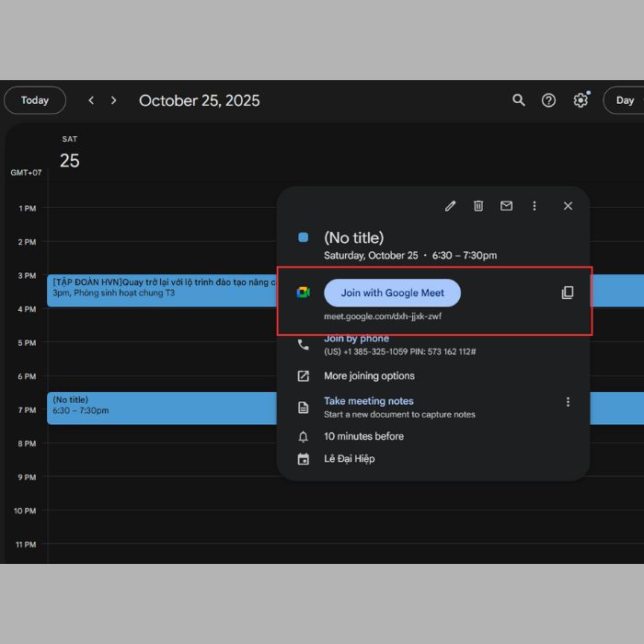Click meet.google.com/dxh-jjxk-zwf link text
Screen dimensions: 644x644
click(x=383, y=316)
